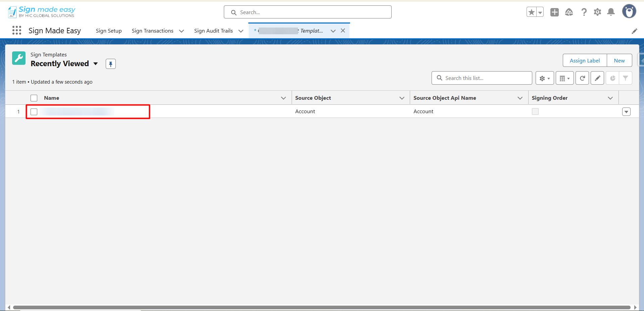The width and height of the screenshot is (644, 311).
Task: Click the edit navigation pencil icon
Action: coord(634,31)
